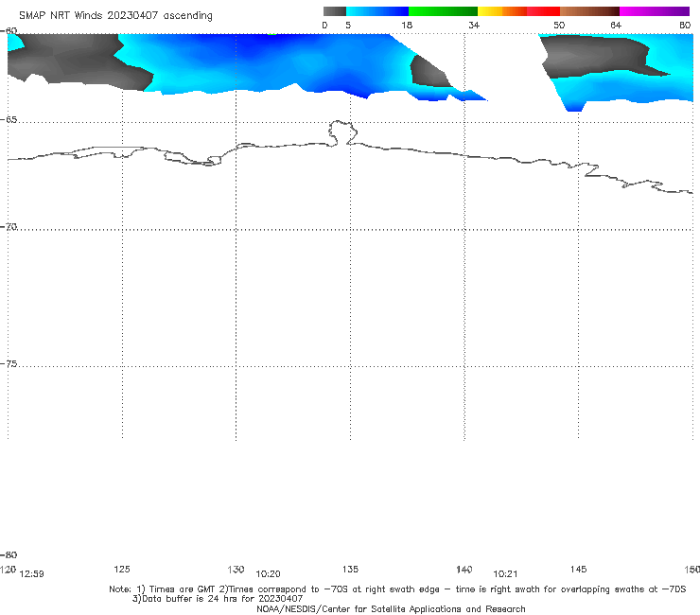The image size is (700, 615).
Task: Click the longitude label 130
Action: (x=236, y=569)
